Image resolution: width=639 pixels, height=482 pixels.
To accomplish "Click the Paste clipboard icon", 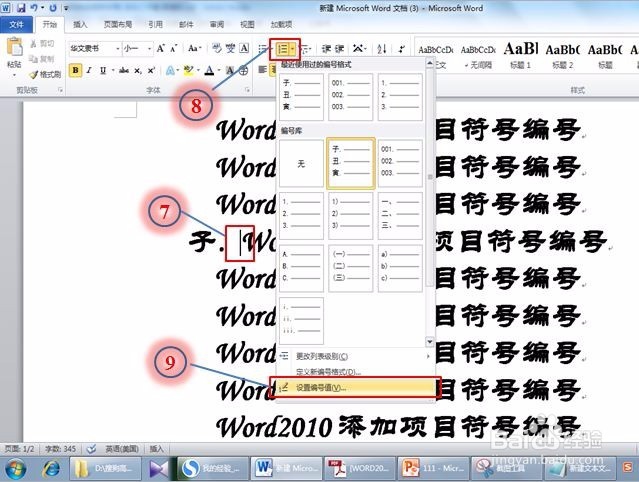I will click(15, 46).
